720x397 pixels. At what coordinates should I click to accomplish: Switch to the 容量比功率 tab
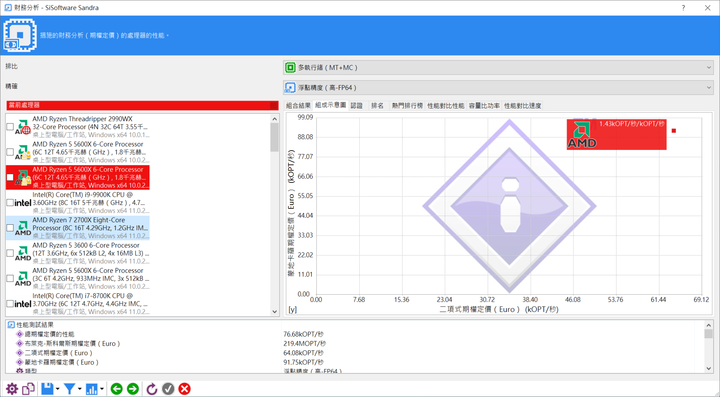click(x=484, y=106)
